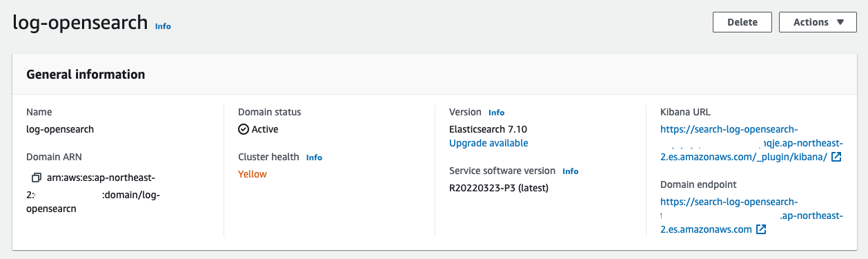Open Kibana URL external link icon
The width and height of the screenshot is (868, 259).
click(x=836, y=157)
